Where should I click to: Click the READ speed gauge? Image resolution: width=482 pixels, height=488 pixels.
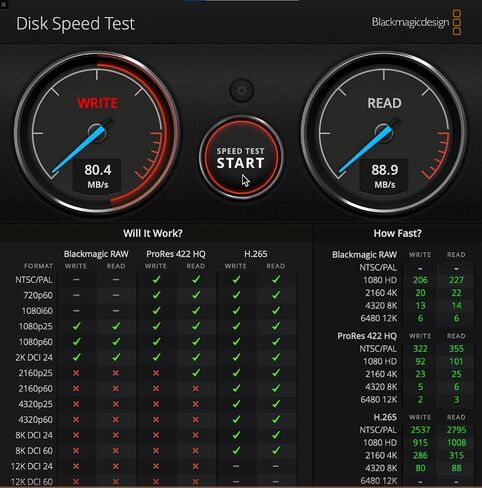(384, 133)
